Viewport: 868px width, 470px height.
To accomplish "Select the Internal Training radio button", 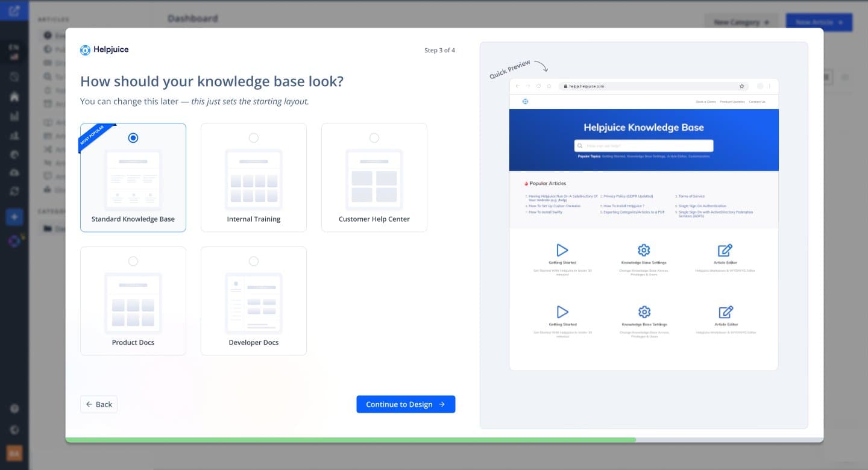I will (254, 138).
